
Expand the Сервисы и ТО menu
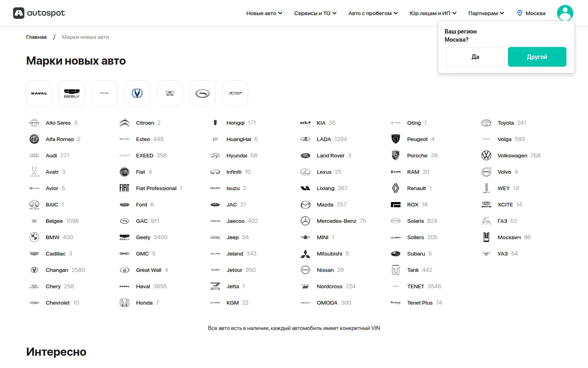pos(315,13)
